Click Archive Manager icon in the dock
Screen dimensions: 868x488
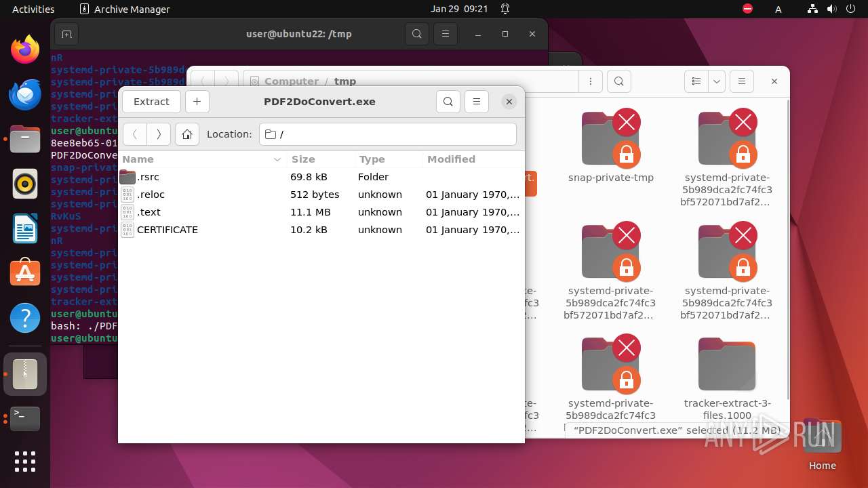[25, 374]
